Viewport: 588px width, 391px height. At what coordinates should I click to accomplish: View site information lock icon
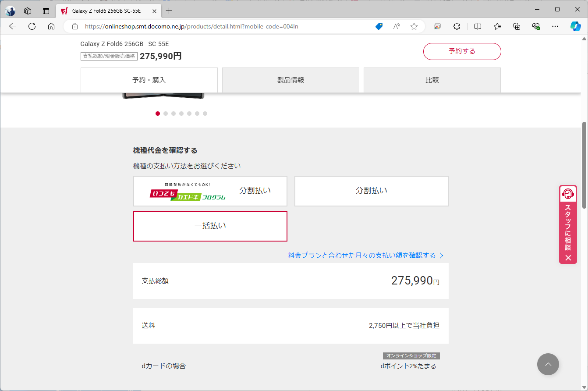click(x=75, y=26)
